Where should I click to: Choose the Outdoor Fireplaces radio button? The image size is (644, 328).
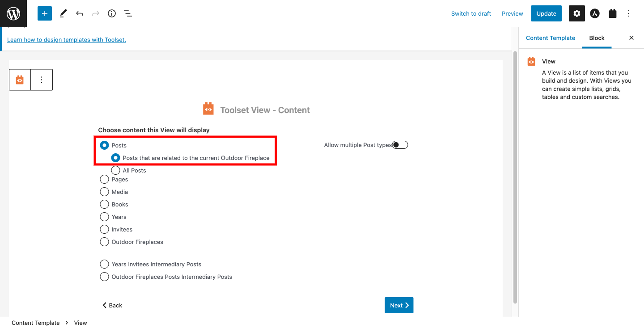coord(104,242)
